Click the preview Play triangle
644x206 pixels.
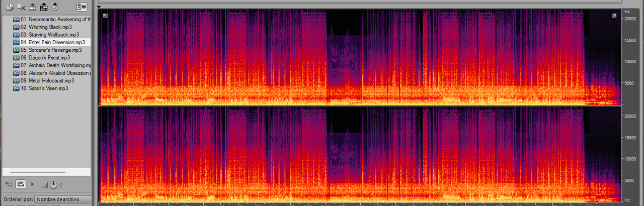click(33, 184)
